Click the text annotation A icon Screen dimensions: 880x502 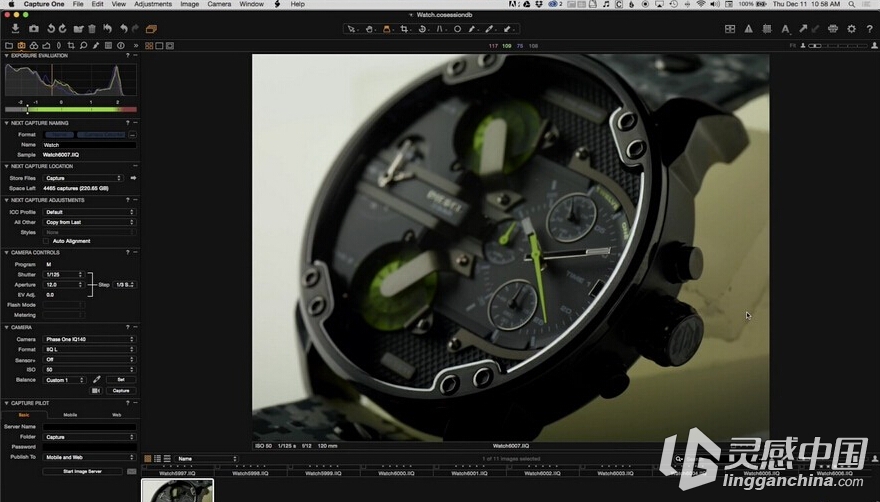(786, 29)
